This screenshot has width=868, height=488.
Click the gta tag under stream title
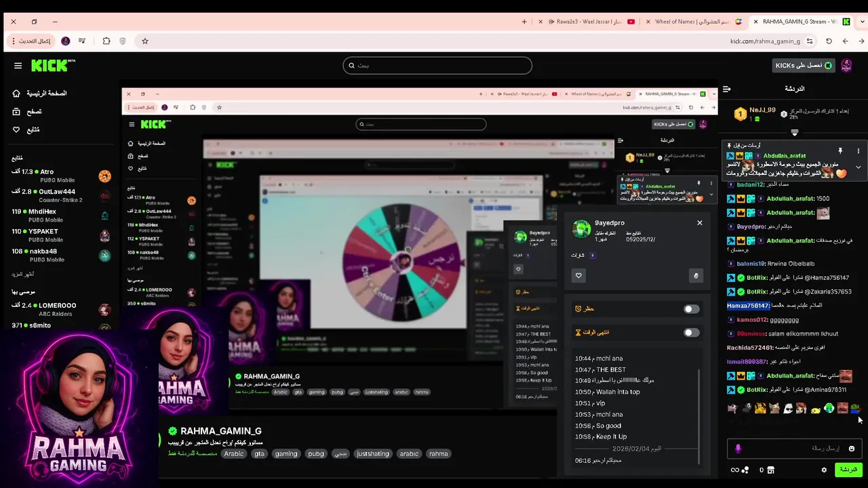[x=259, y=454]
